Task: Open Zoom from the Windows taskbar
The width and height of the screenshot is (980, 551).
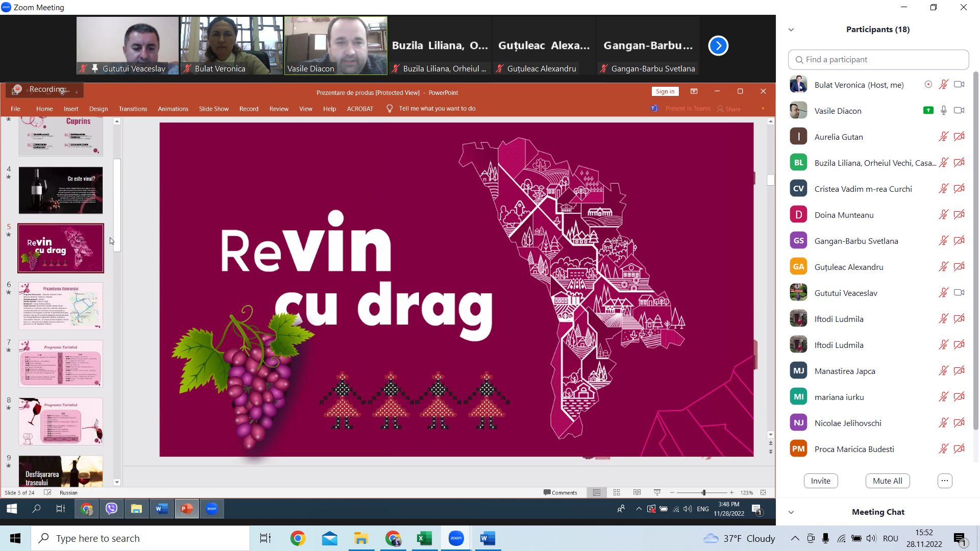Action: [x=456, y=538]
